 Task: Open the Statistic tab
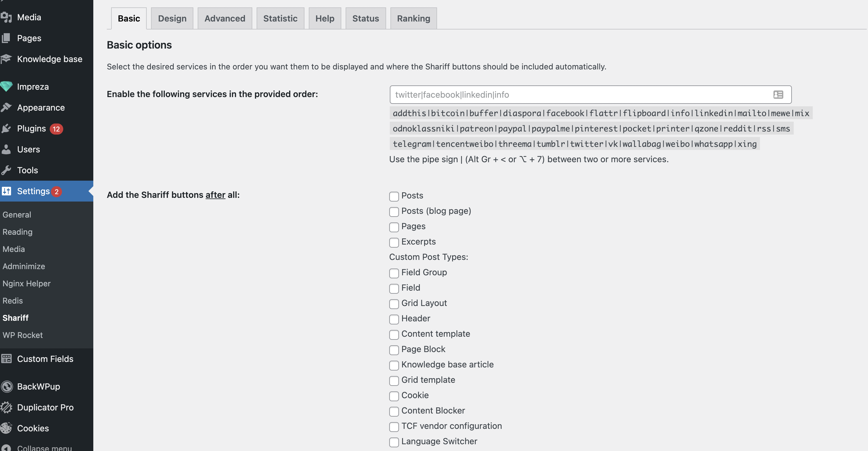click(x=280, y=18)
